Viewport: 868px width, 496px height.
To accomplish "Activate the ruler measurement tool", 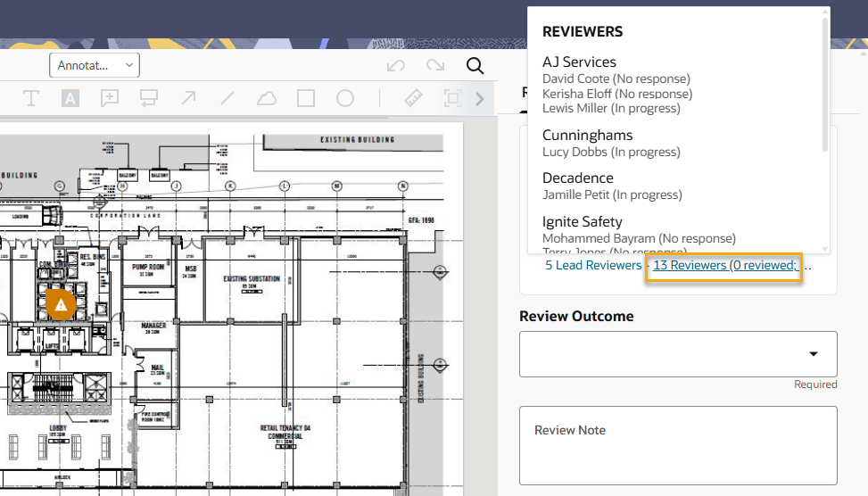I will (x=413, y=98).
